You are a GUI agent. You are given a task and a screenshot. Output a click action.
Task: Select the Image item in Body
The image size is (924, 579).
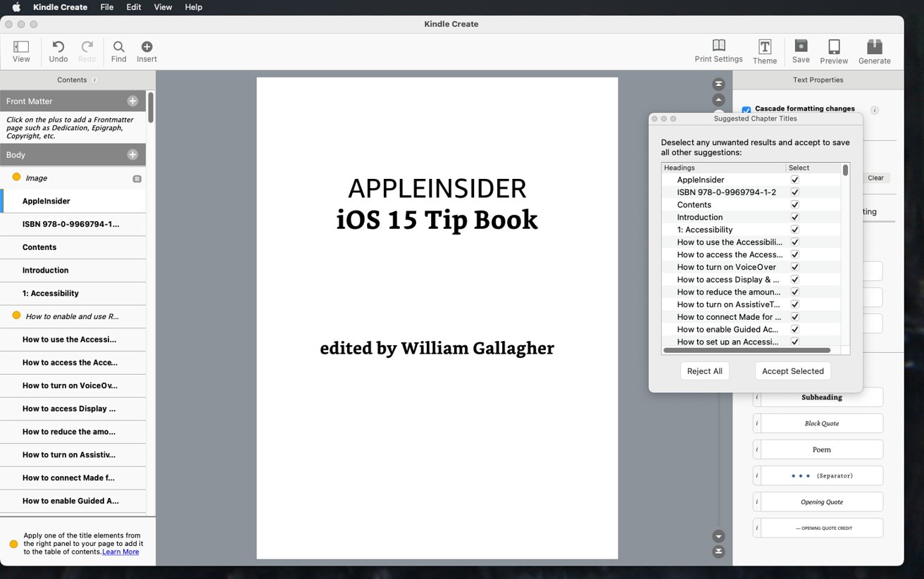(x=73, y=178)
